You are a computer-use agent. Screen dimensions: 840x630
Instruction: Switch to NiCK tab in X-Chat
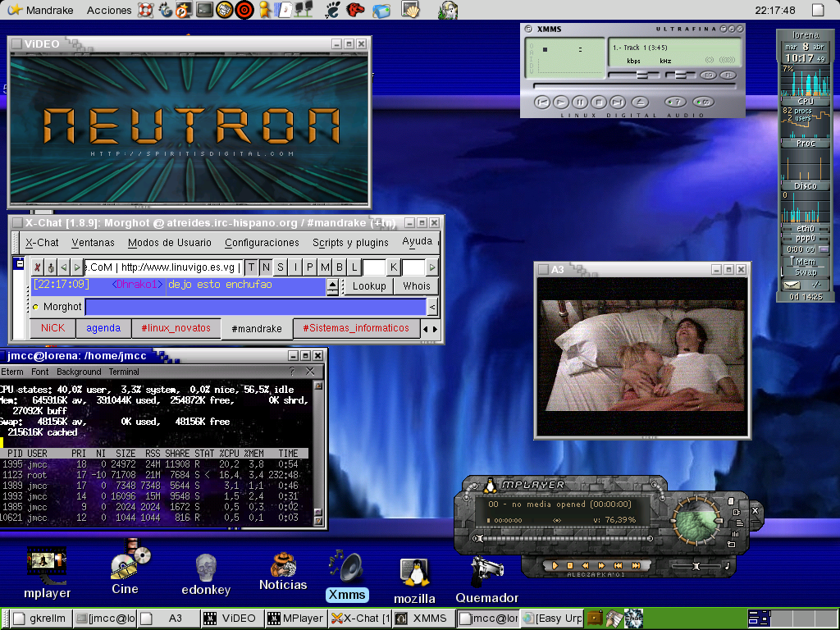52,328
